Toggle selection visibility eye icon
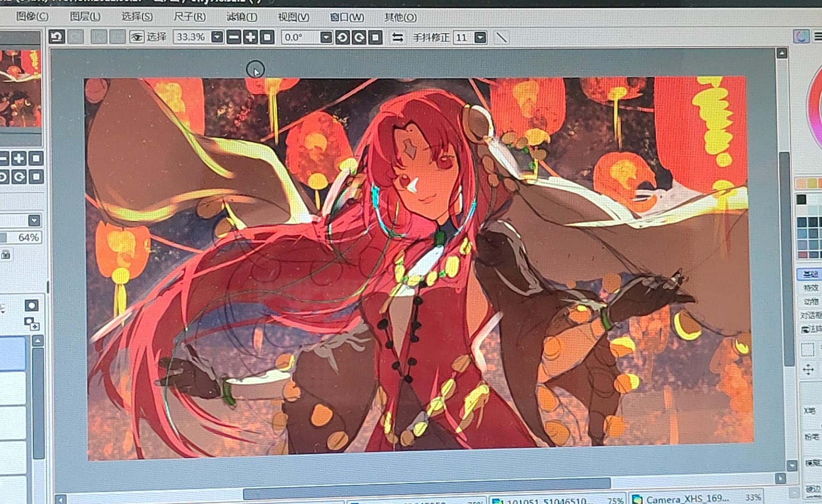This screenshot has width=822, height=504. click(x=136, y=37)
